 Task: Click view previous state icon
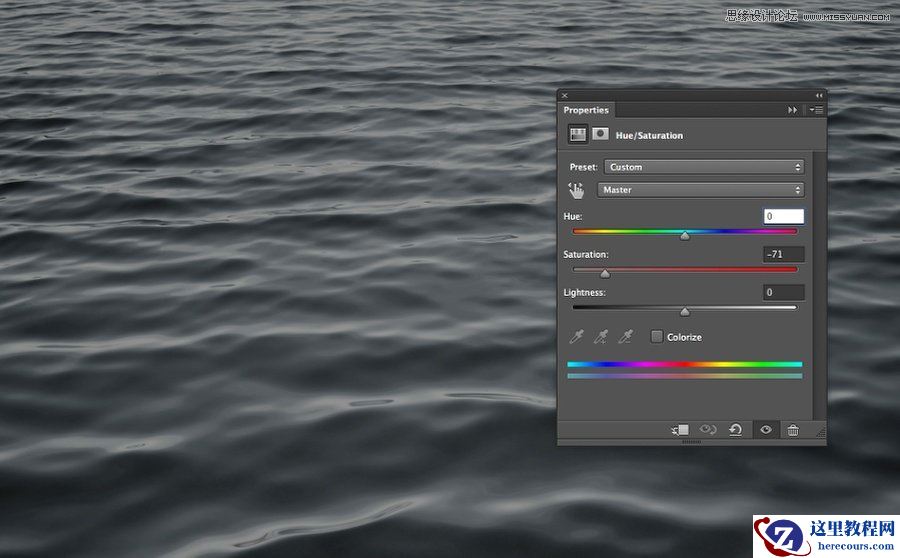(708, 430)
